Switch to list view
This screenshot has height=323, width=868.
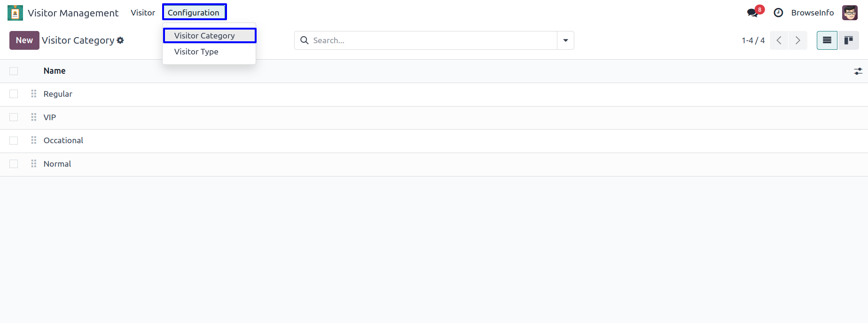click(x=827, y=40)
